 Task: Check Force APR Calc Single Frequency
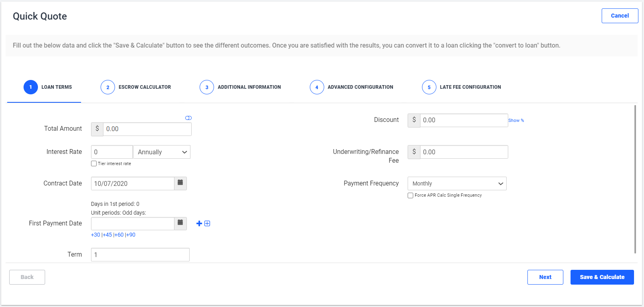pyautogui.click(x=410, y=195)
